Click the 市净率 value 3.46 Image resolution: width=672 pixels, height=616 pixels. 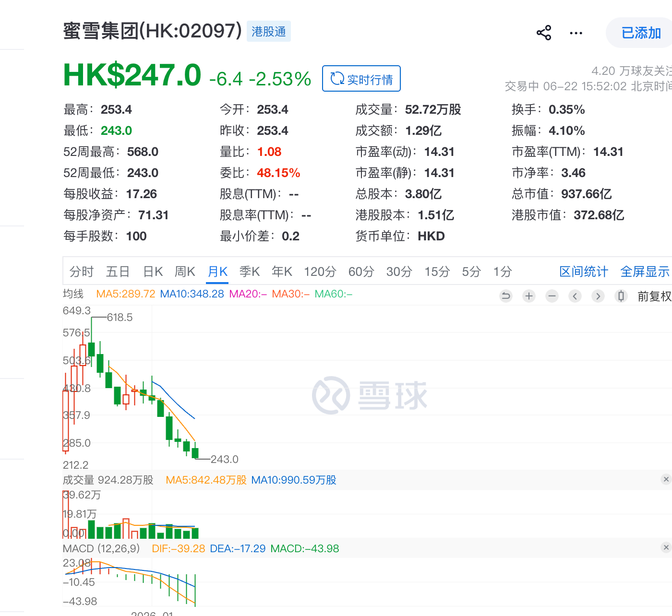pos(573,173)
